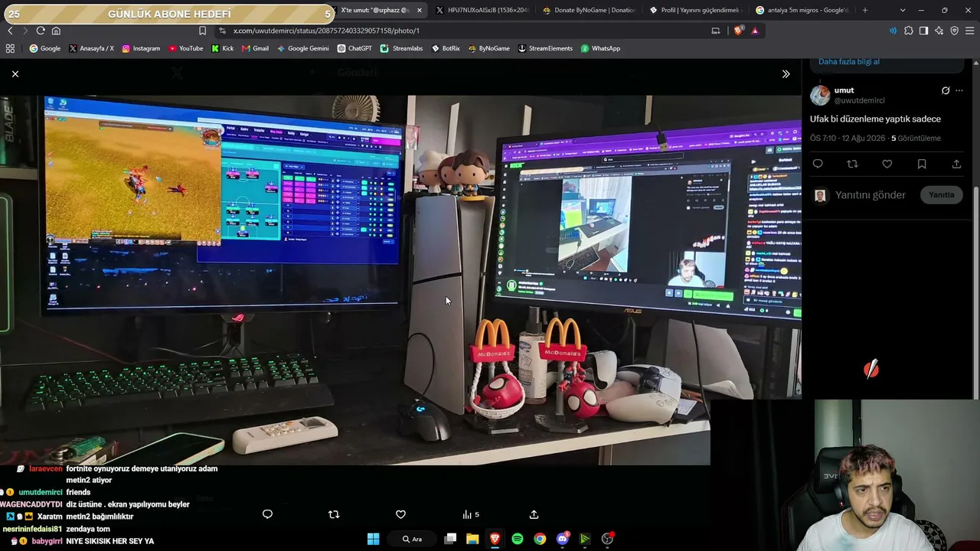Open Brave Rewards triangle icon
The width and height of the screenshot is (980, 551).
(755, 31)
